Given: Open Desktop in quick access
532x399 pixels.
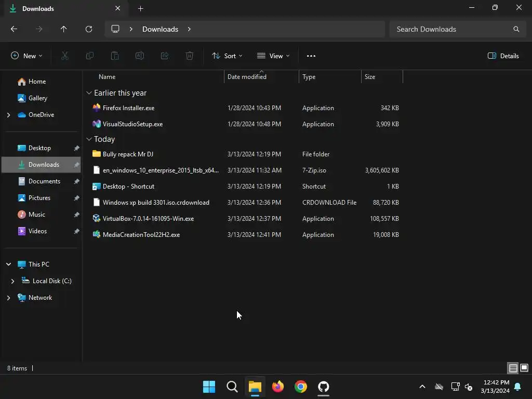Looking at the screenshot, I should click(39, 148).
